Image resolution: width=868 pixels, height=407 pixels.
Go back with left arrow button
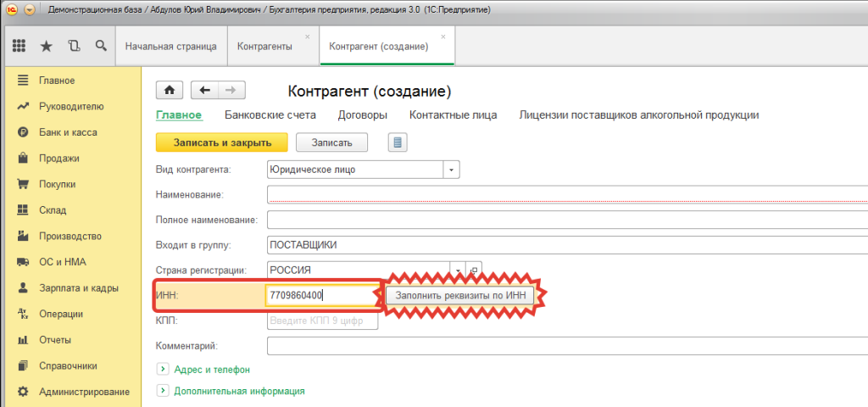[x=205, y=90]
